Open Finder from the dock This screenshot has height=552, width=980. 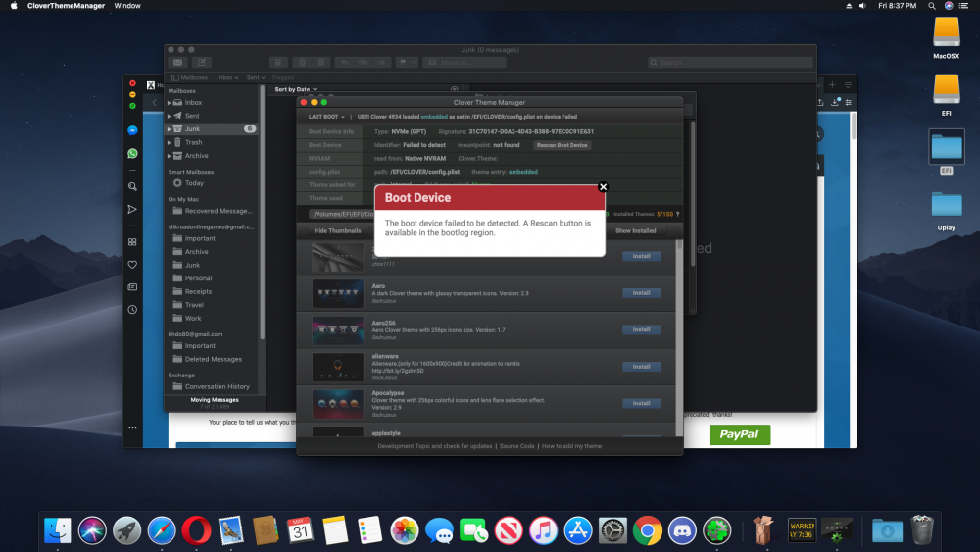(58, 530)
